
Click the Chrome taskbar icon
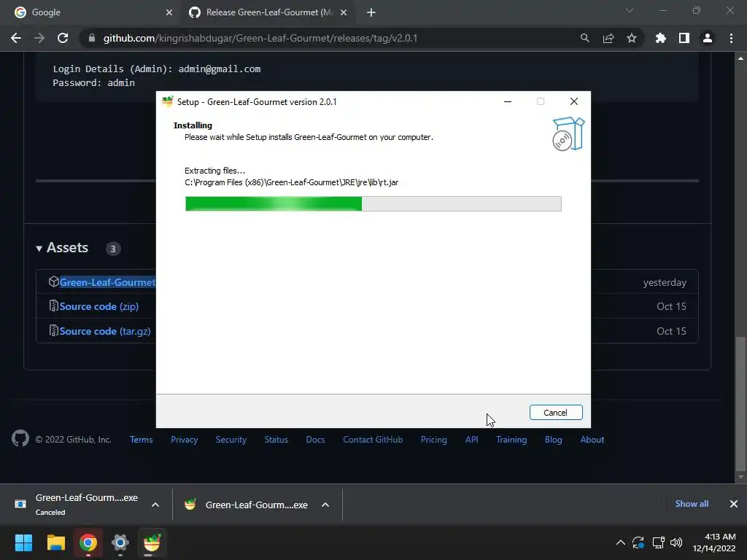(88, 542)
